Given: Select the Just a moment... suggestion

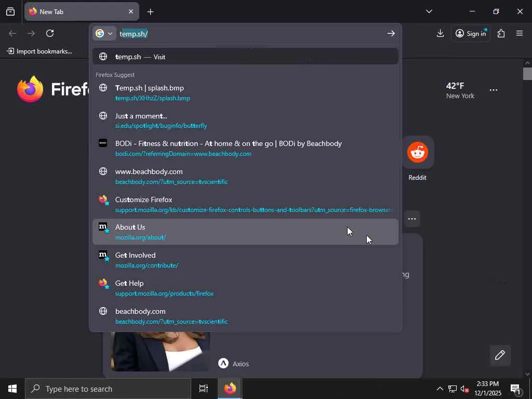Looking at the screenshot, I should click(245, 121).
